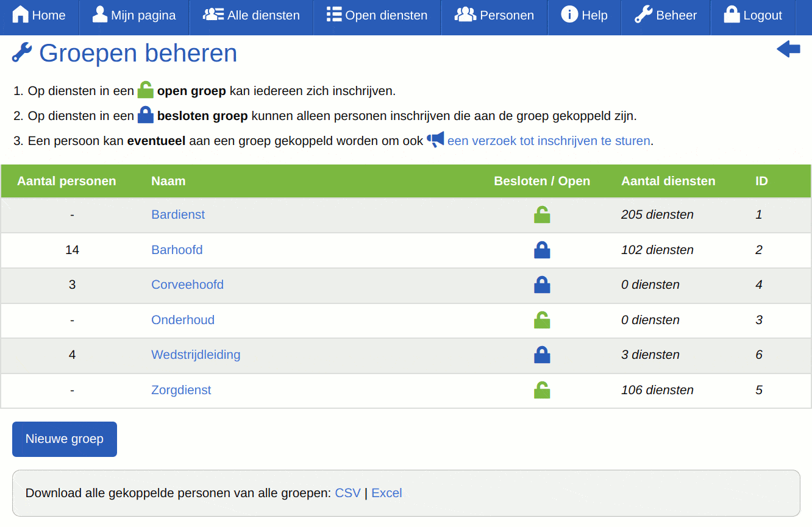The width and height of the screenshot is (812, 527).
Task: Follow the verzoek tot inschrijven link
Action: coord(547,140)
